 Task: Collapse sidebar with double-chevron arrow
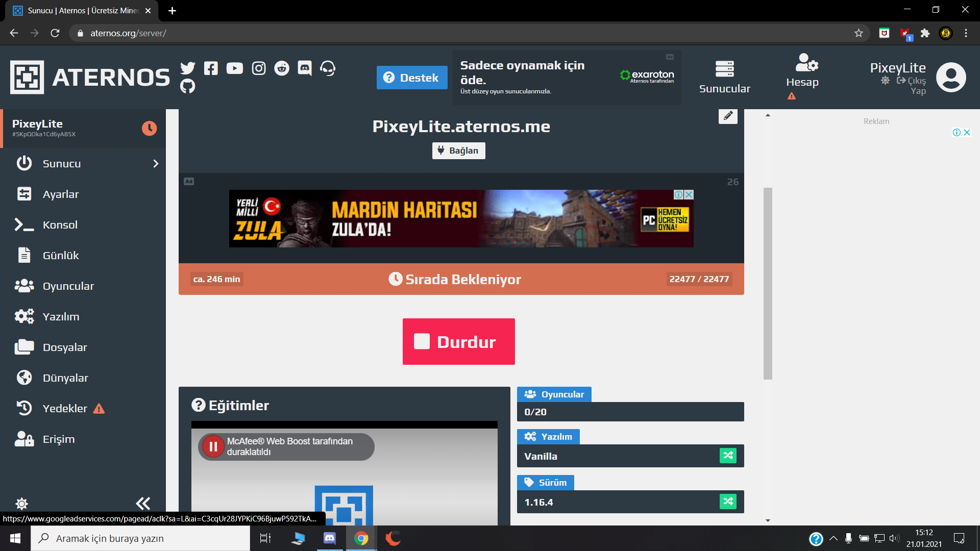tap(143, 504)
